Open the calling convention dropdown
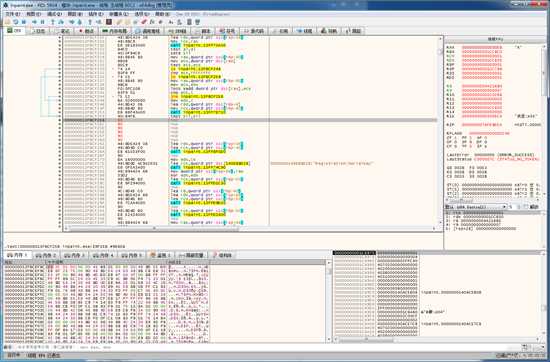 [476, 207]
